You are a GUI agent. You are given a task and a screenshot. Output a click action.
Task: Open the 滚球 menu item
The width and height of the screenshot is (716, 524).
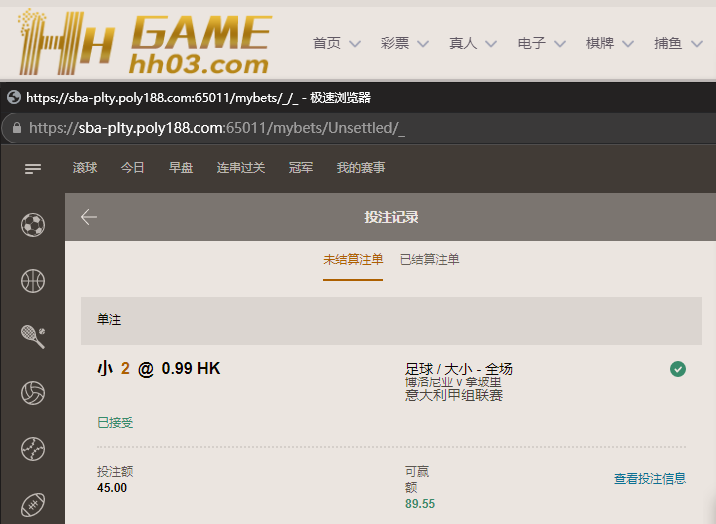[x=85, y=168]
